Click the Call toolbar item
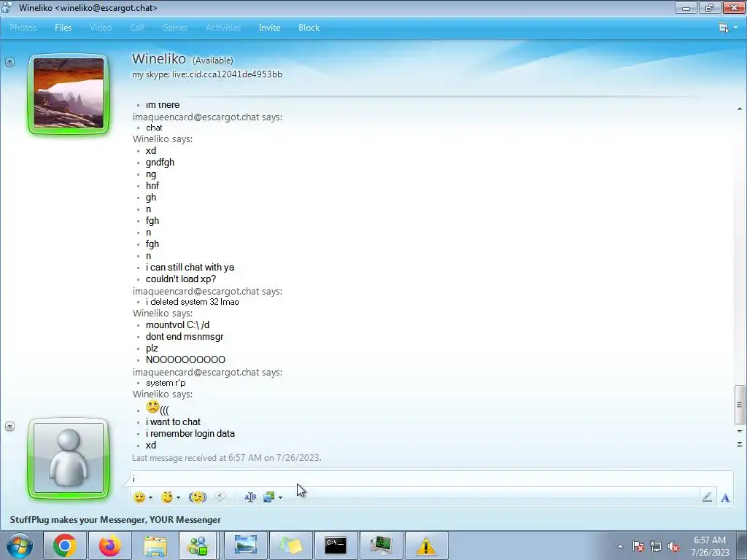 point(136,28)
